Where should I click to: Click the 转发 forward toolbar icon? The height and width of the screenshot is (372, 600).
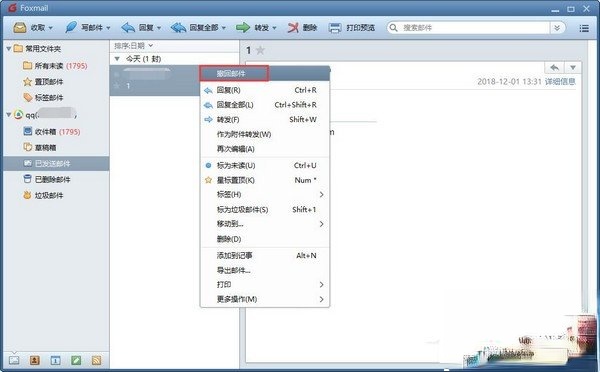(x=243, y=28)
